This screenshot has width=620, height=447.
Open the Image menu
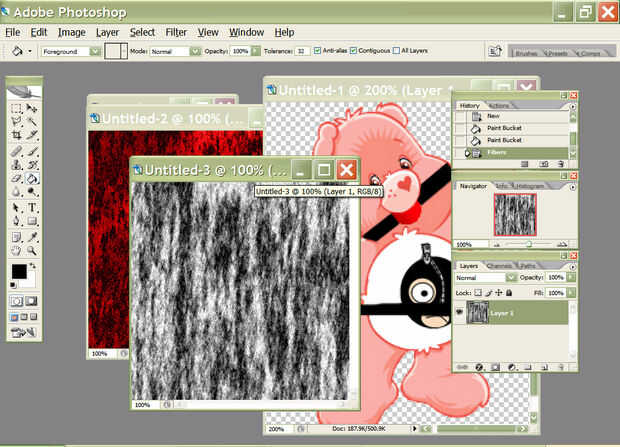(x=72, y=32)
